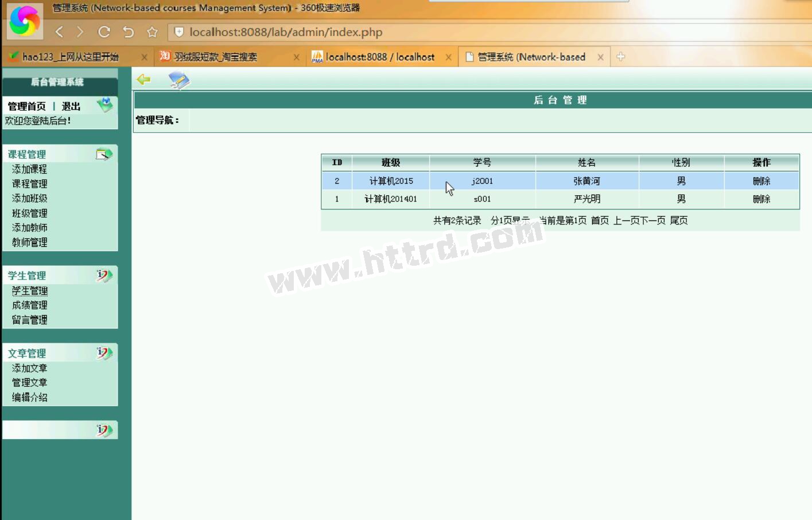Go to 上一页 in the pagination

tap(627, 220)
